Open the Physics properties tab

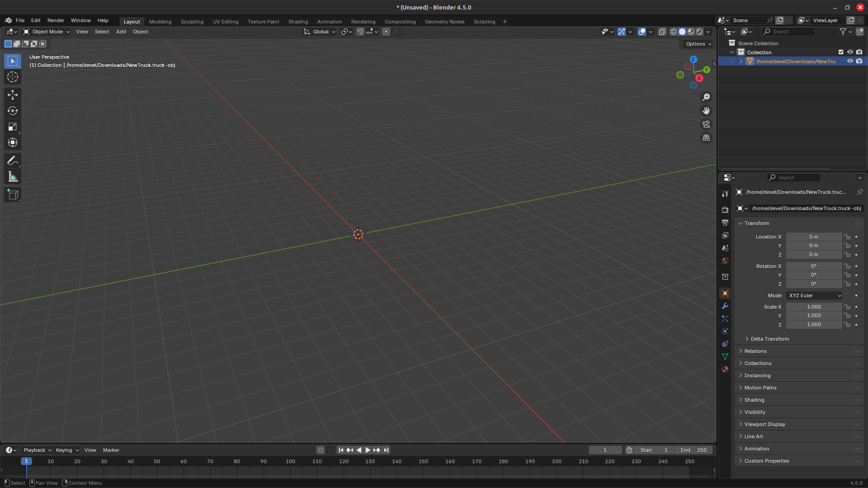(725, 331)
